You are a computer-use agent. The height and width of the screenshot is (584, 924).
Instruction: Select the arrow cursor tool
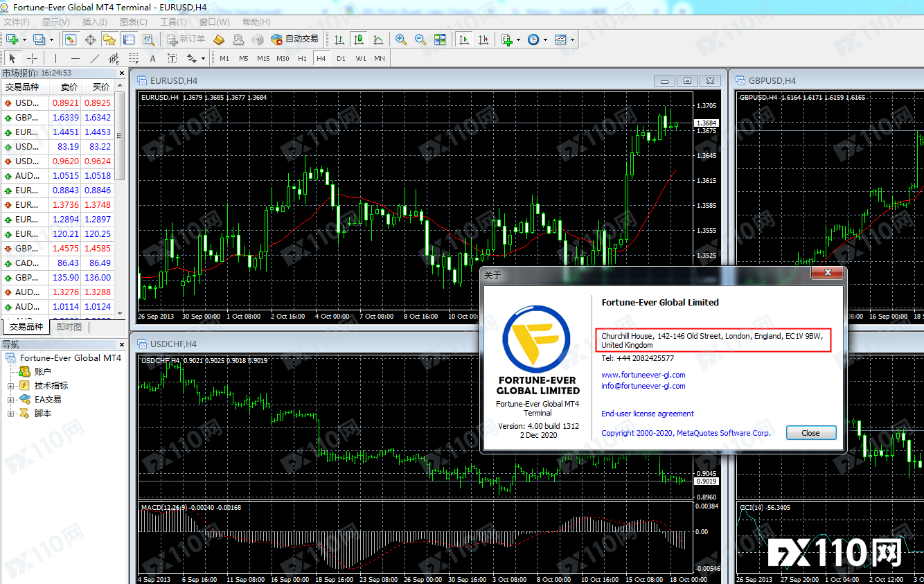pos(12,58)
